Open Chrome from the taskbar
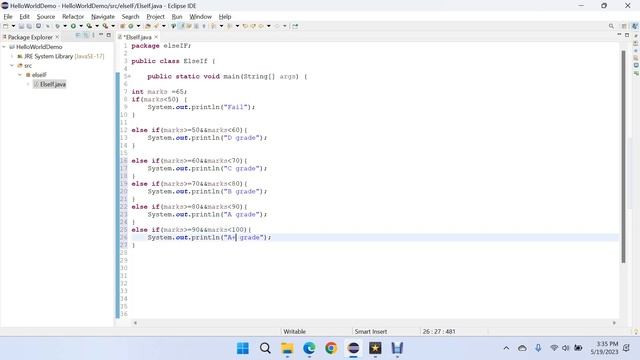 click(x=331, y=348)
